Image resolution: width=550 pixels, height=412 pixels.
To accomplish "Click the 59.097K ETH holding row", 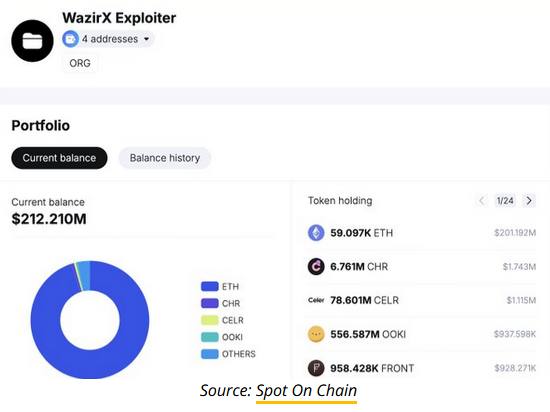I will 422,233.
